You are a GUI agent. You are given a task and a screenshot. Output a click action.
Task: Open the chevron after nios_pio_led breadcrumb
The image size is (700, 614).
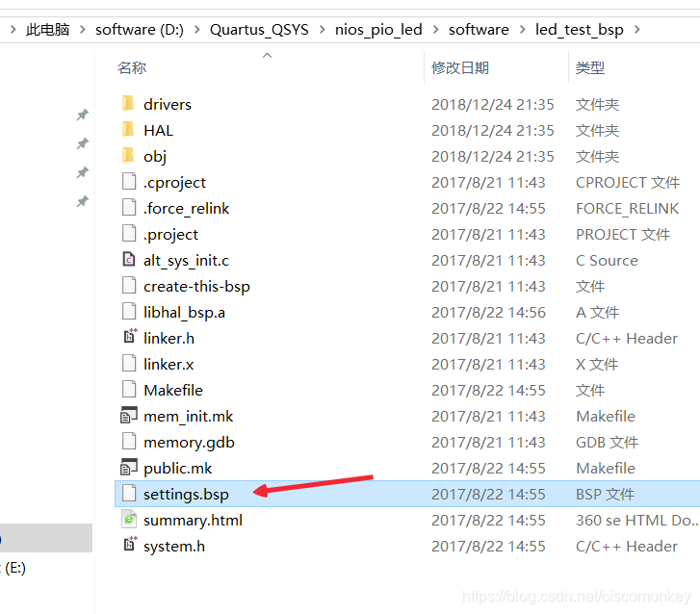[x=436, y=30]
